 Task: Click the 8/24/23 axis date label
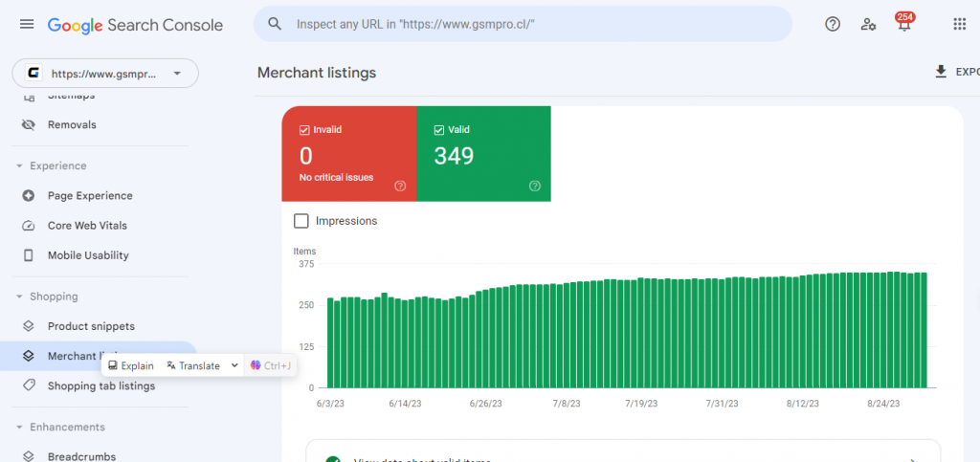pyautogui.click(x=883, y=404)
